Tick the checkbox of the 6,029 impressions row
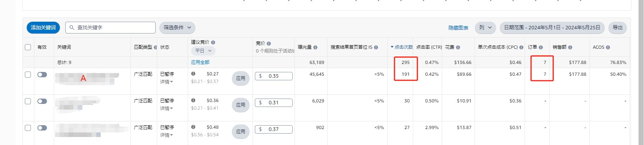Image resolution: width=644 pixels, height=145 pixels. click(x=28, y=101)
